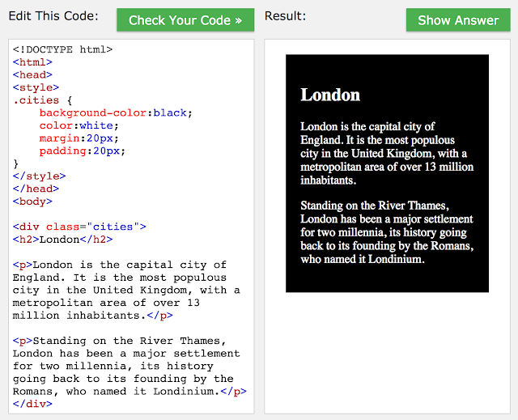The height and width of the screenshot is (420, 518).
Task: Click the London heading in the result
Action: [x=330, y=95]
